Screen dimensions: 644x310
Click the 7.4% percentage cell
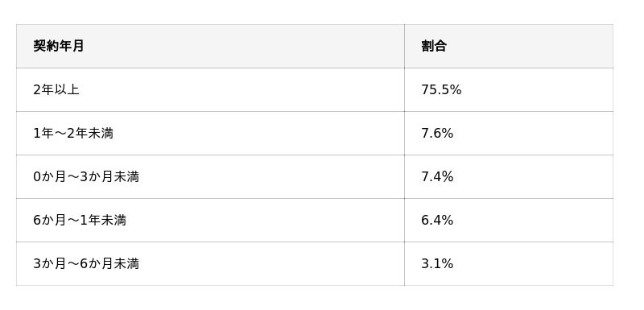pyautogui.click(x=437, y=177)
